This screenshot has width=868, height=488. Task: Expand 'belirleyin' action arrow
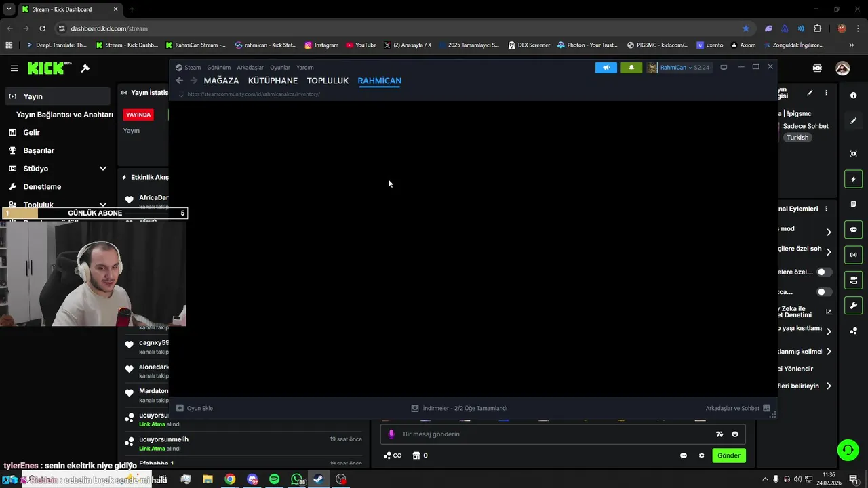click(829, 386)
